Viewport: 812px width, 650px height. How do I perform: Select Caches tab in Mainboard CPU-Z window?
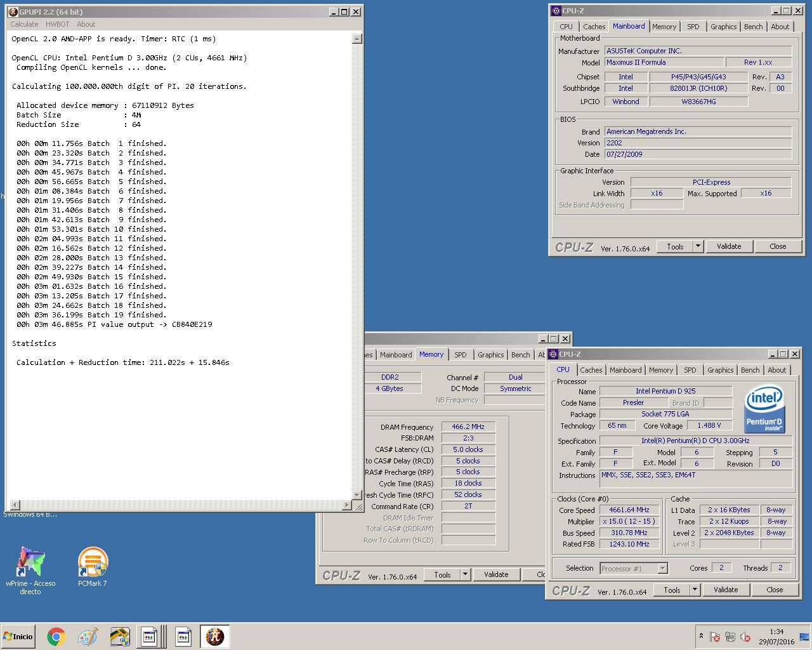594,27
